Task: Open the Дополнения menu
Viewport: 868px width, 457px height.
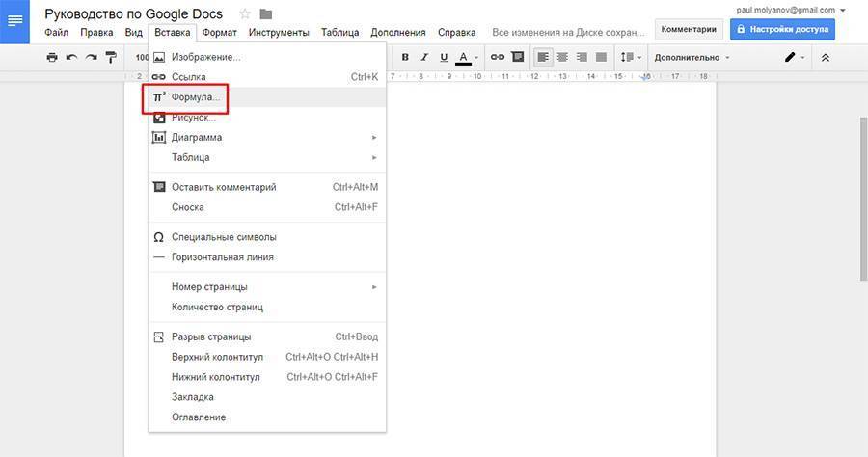Action: pos(398,32)
